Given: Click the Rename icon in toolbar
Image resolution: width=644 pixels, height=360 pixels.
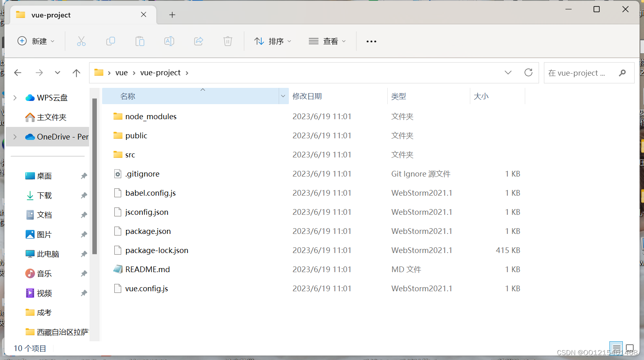Looking at the screenshot, I should tap(169, 41).
